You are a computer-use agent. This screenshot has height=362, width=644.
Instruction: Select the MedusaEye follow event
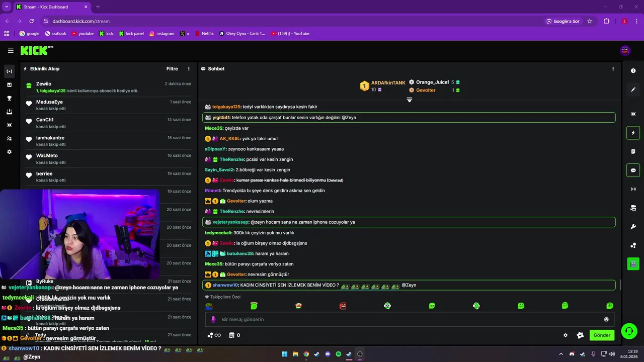point(108,105)
